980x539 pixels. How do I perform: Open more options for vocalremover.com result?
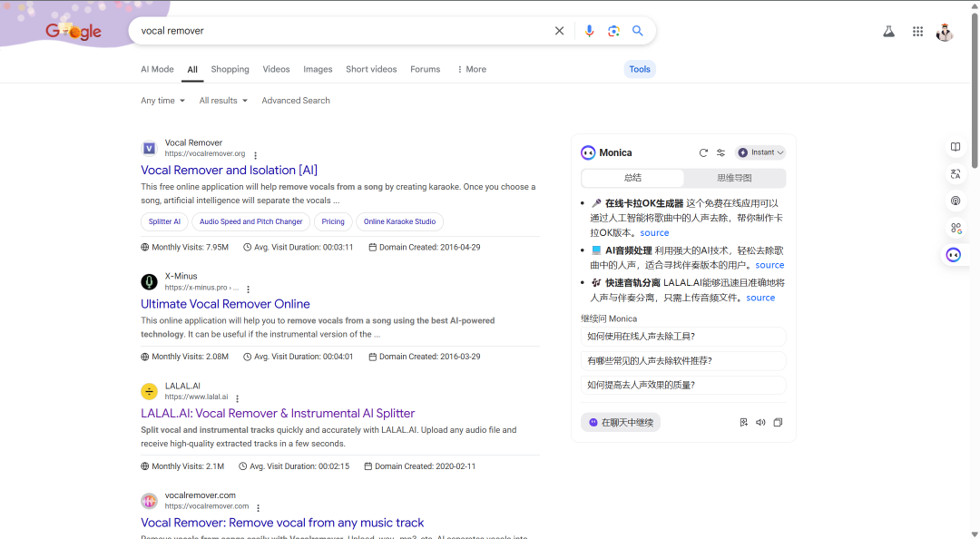(x=258, y=508)
